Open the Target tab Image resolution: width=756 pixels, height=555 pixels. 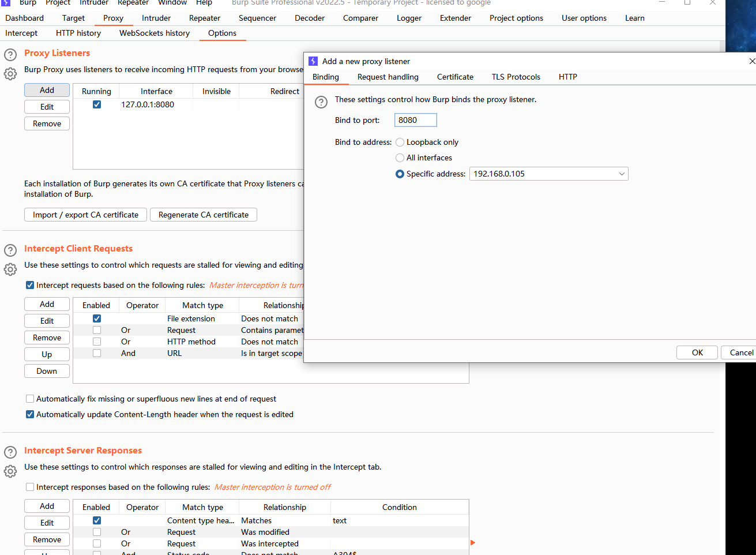74,18
